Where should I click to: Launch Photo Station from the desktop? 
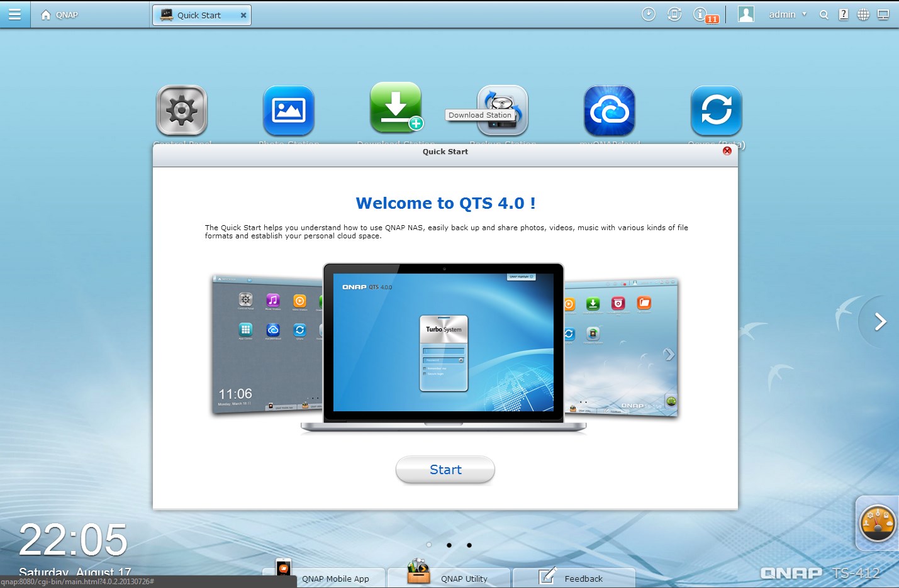click(x=288, y=111)
